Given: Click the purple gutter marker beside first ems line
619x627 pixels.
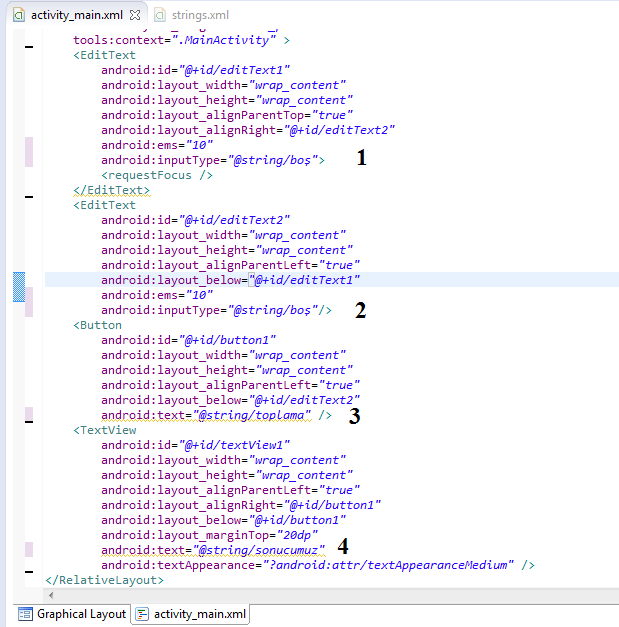Looking at the screenshot, I should 29,152.
